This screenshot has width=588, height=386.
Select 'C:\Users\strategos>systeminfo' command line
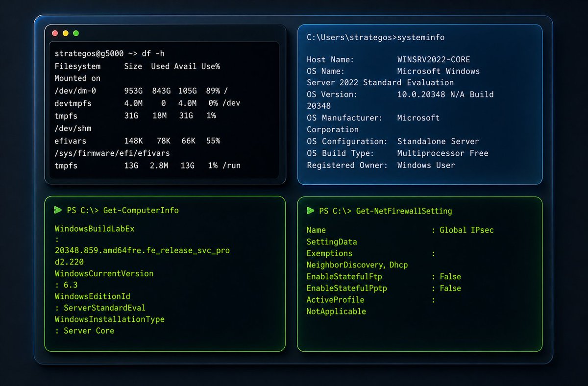coord(375,37)
